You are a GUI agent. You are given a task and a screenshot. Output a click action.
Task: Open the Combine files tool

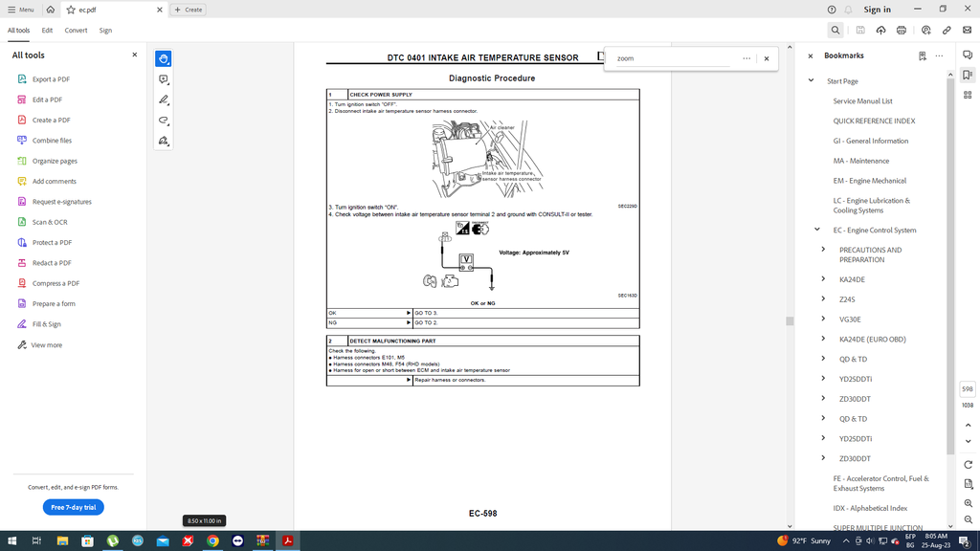[x=44, y=141]
